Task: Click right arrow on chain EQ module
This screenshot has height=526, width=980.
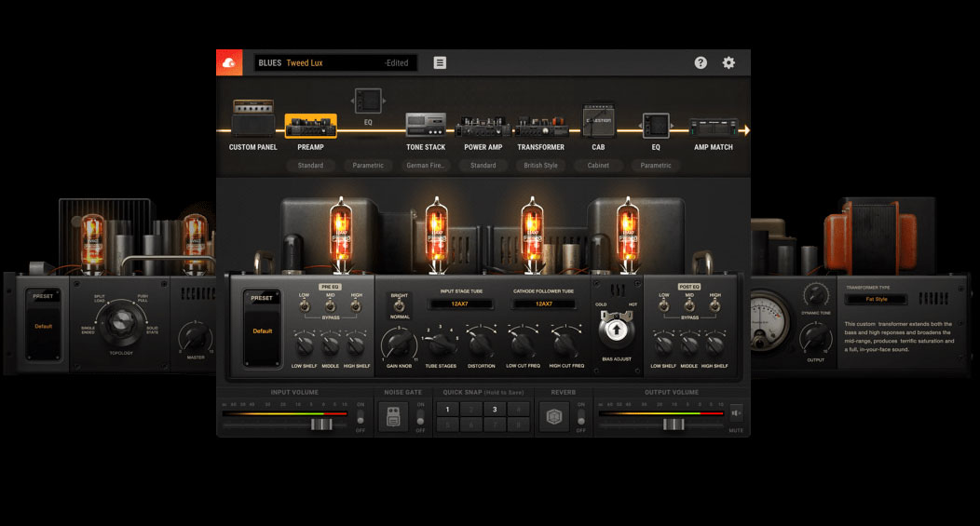Action: pos(672,126)
